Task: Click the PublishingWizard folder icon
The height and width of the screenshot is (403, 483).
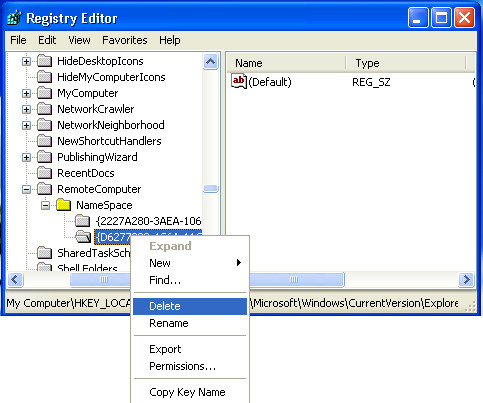Action: (44, 157)
